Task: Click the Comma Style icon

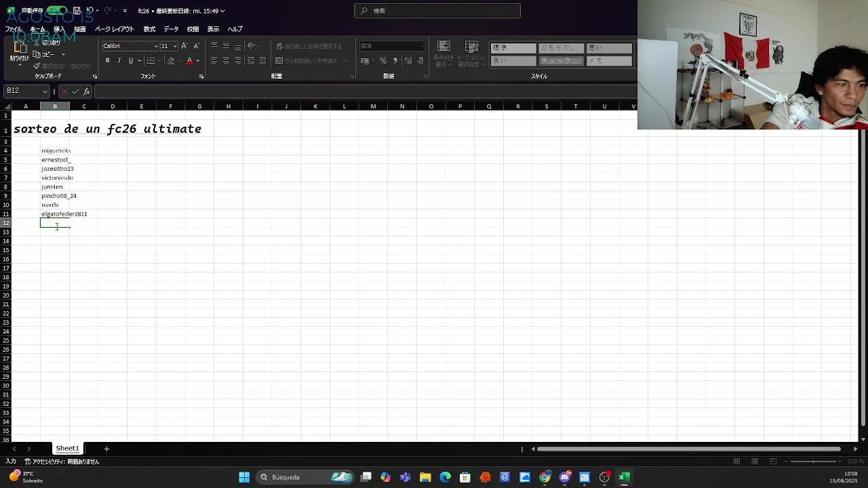Action: [x=395, y=60]
